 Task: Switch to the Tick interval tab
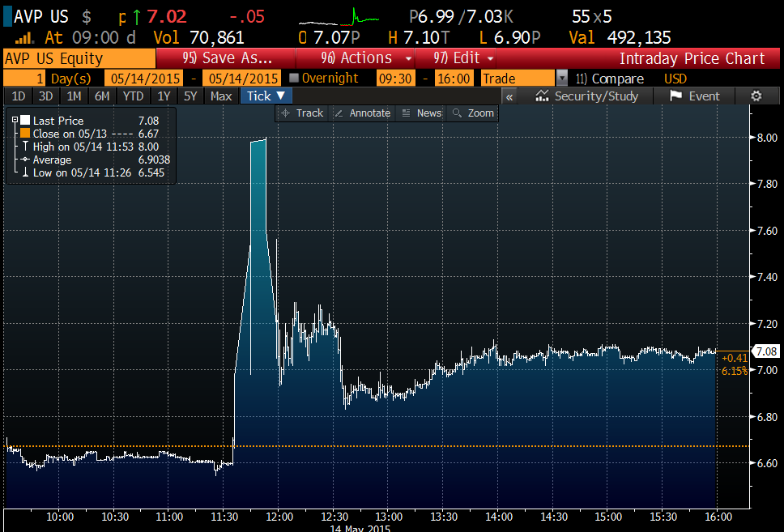tap(264, 96)
